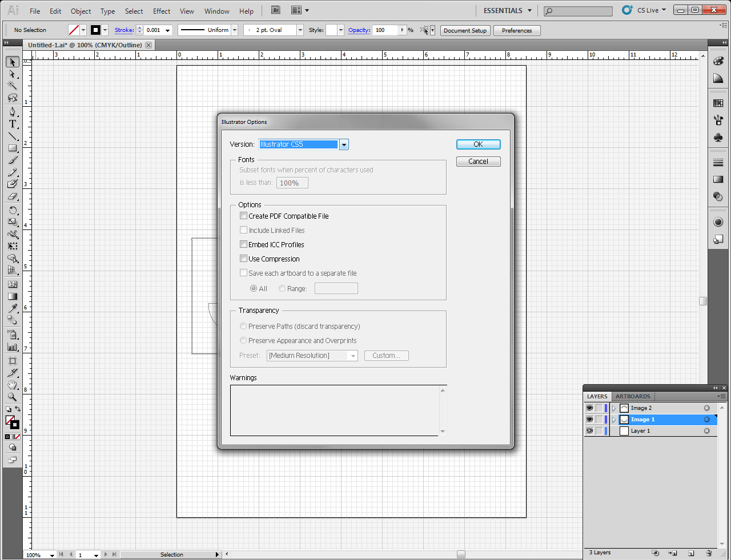Delete selection with Layers trash icon
The width and height of the screenshot is (731, 560).
(x=709, y=553)
